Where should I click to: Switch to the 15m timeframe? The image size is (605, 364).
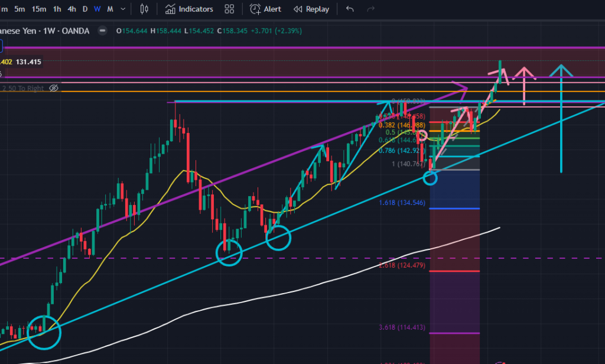pos(39,9)
